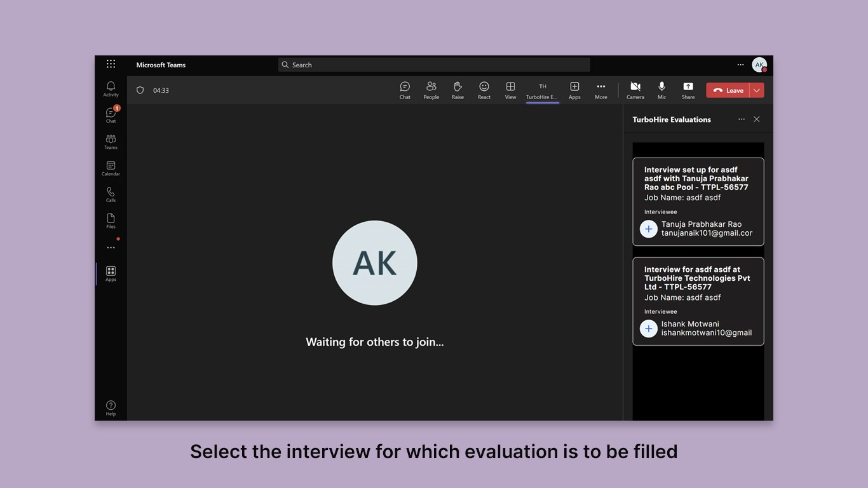Open the AK profile avatar menu

click(x=759, y=65)
